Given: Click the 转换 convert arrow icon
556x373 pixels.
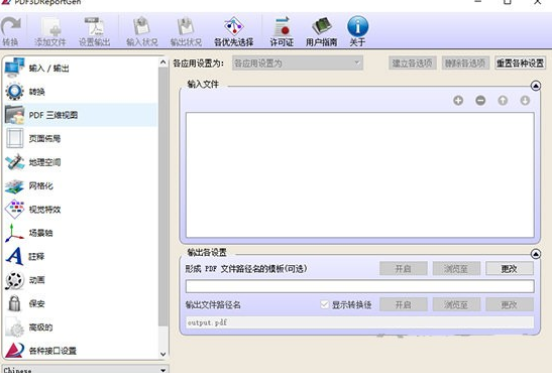Looking at the screenshot, I should [x=11, y=27].
